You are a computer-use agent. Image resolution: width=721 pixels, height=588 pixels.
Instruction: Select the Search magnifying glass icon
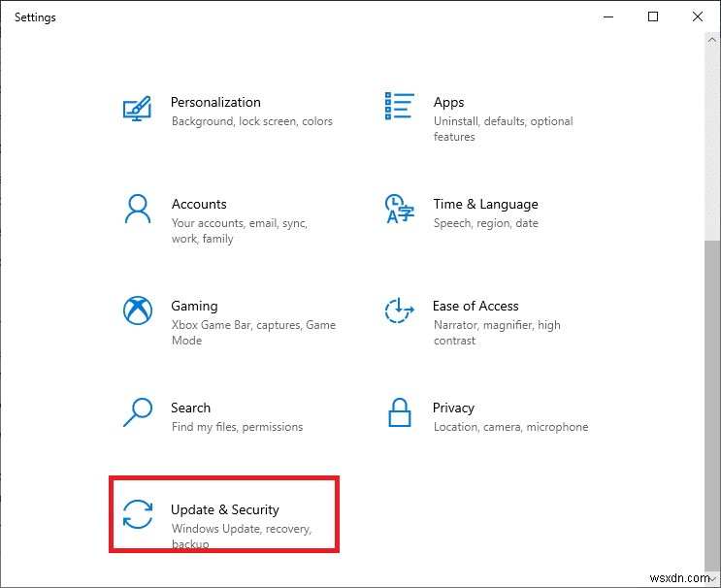point(138,412)
